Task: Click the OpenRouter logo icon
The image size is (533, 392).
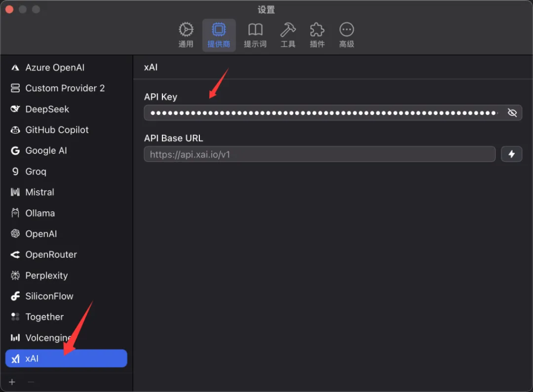Action: 15,255
